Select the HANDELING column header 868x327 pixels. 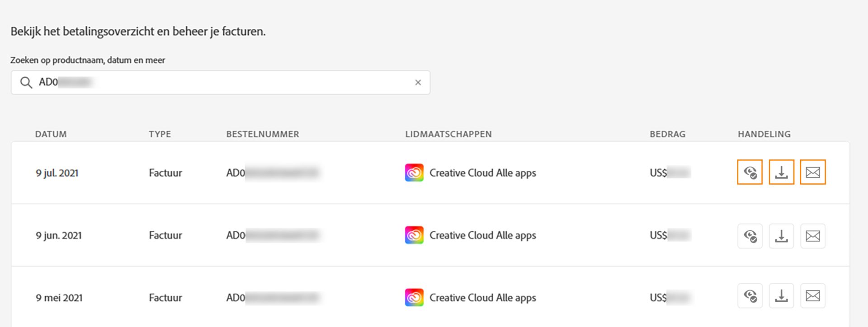coord(764,134)
